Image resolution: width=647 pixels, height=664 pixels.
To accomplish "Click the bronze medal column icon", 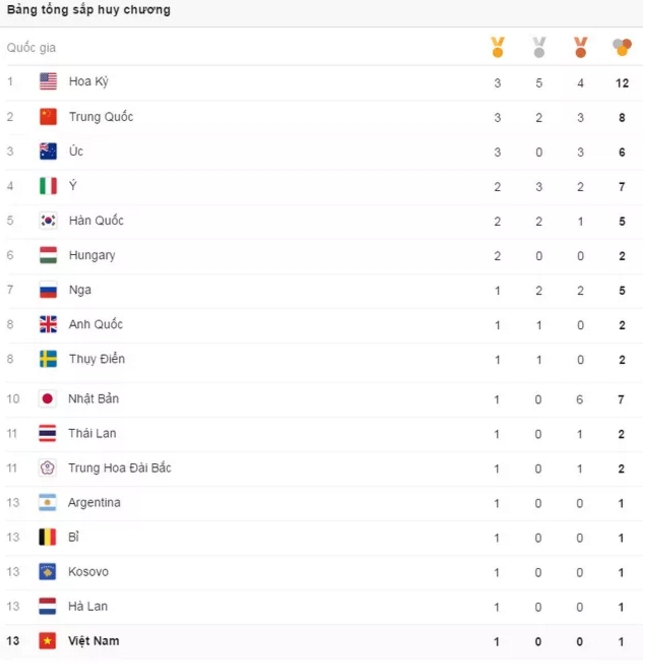I will (x=580, y=47).
